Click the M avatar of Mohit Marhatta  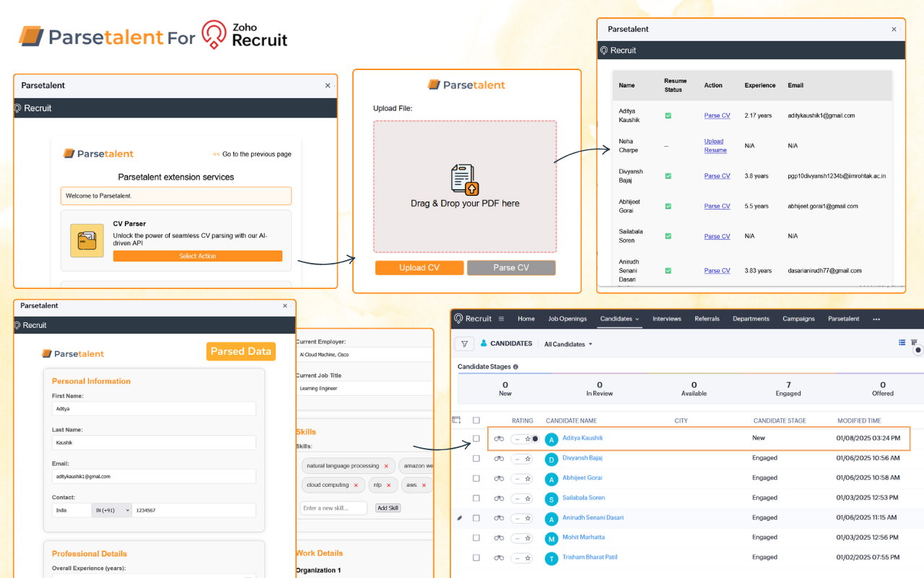[552, 538]
